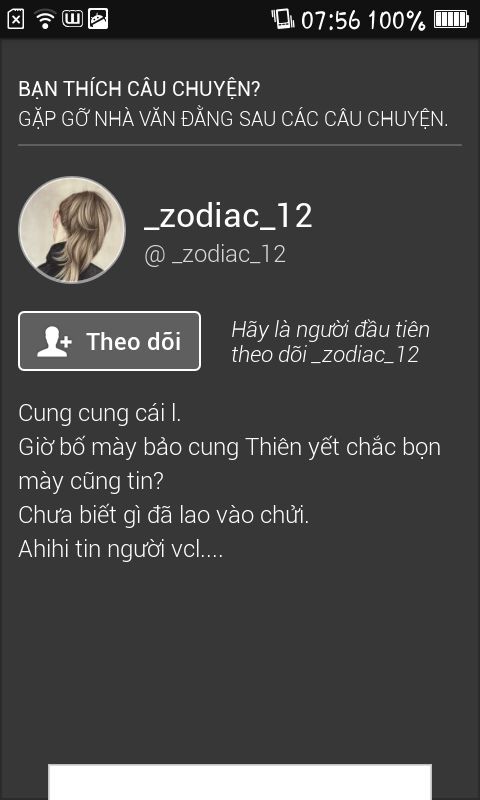
Task: Tap the Wi-Fi signal status icon
Action: click(45, 19)
